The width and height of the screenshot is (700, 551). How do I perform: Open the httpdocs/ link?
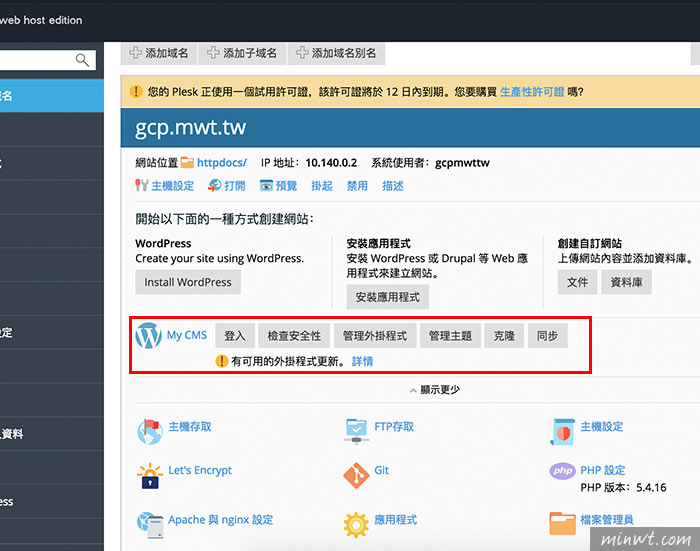[222, 163]
